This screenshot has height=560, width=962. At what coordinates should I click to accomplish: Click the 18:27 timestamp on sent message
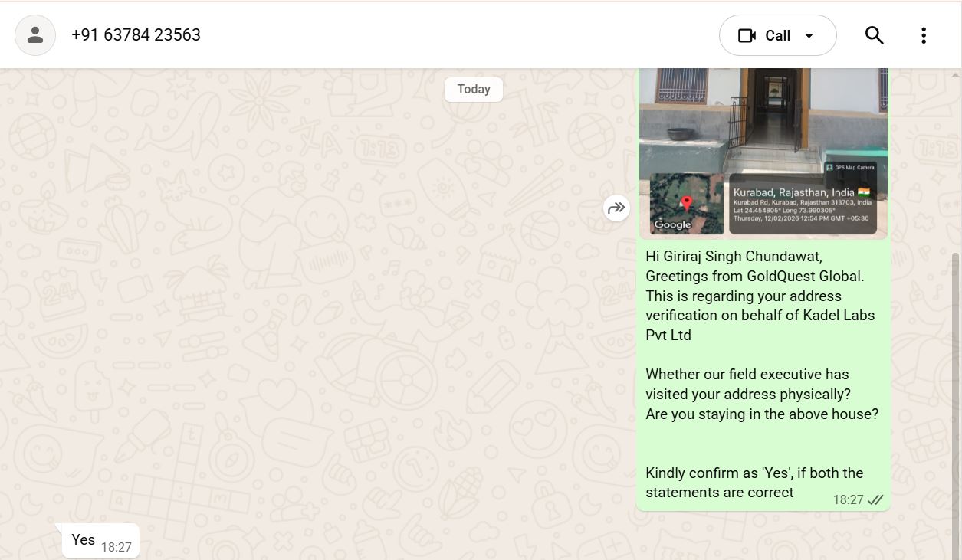click(848, 500)
